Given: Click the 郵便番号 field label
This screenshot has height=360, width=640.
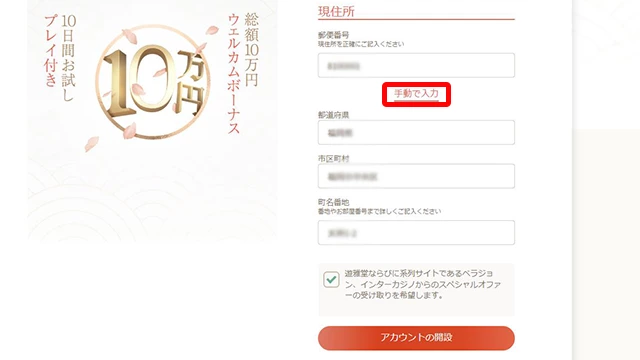Looking at the screenshot, I should point(333,35).
